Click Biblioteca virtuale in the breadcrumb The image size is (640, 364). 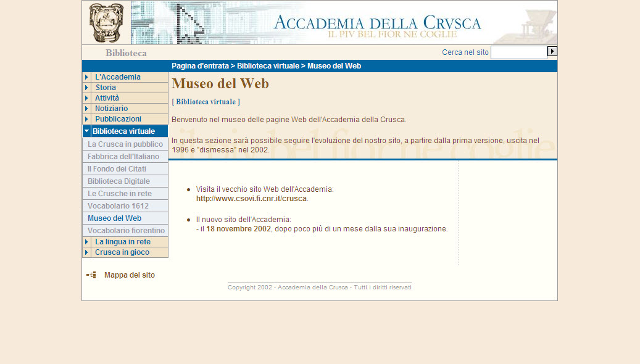pos(268,66)
